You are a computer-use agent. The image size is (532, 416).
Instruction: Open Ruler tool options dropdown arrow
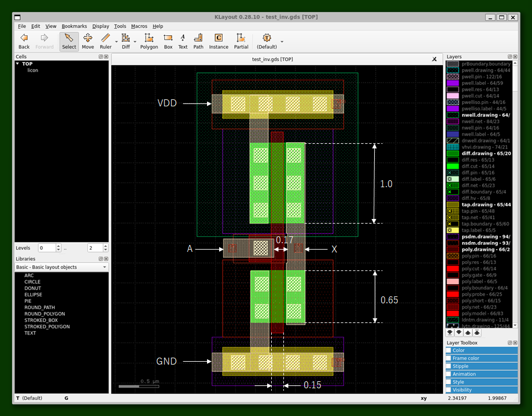[116, 42]
